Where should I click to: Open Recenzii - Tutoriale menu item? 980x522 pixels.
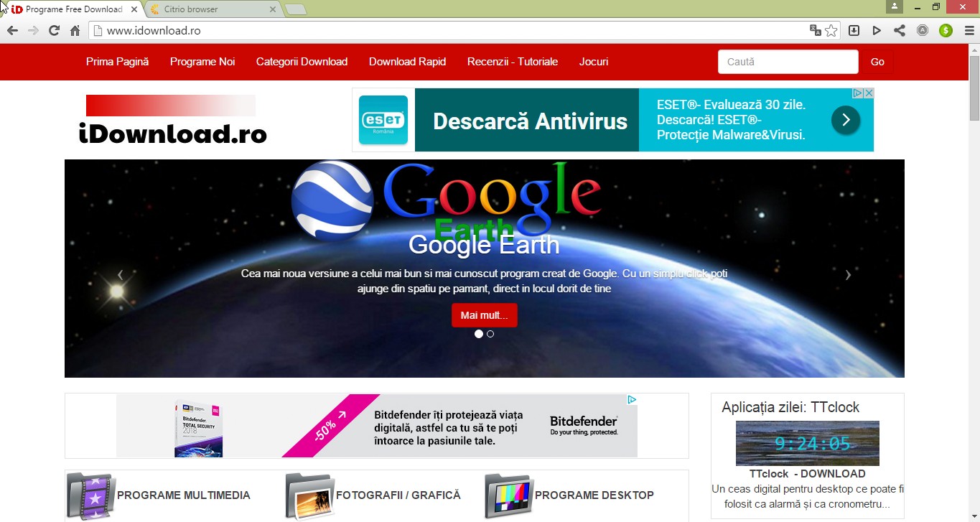512,62
